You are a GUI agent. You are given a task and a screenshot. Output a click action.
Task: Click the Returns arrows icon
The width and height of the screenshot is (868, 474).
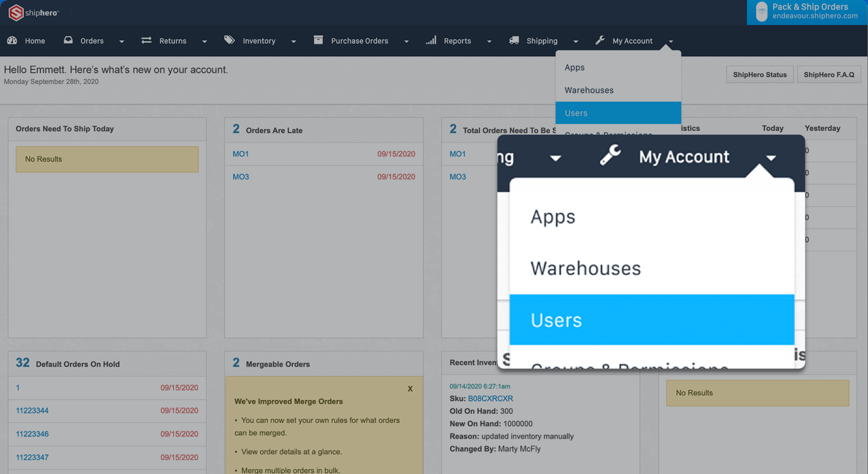tap(146, 40)
